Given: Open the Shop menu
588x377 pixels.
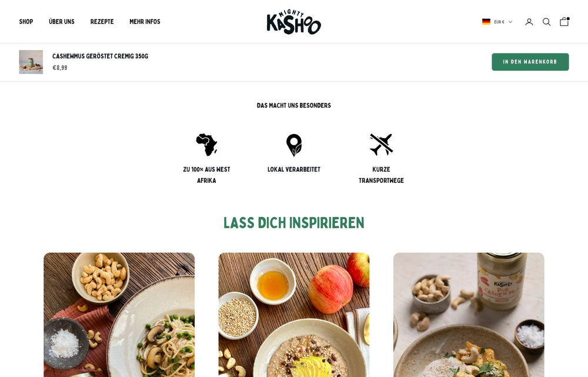Looking at the screenshot, I should pos(26,22).
